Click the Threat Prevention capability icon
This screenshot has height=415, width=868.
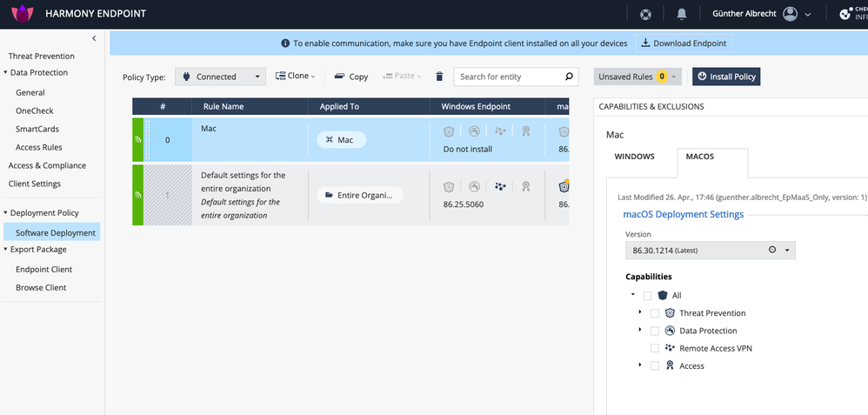click(x=670, y=313)
